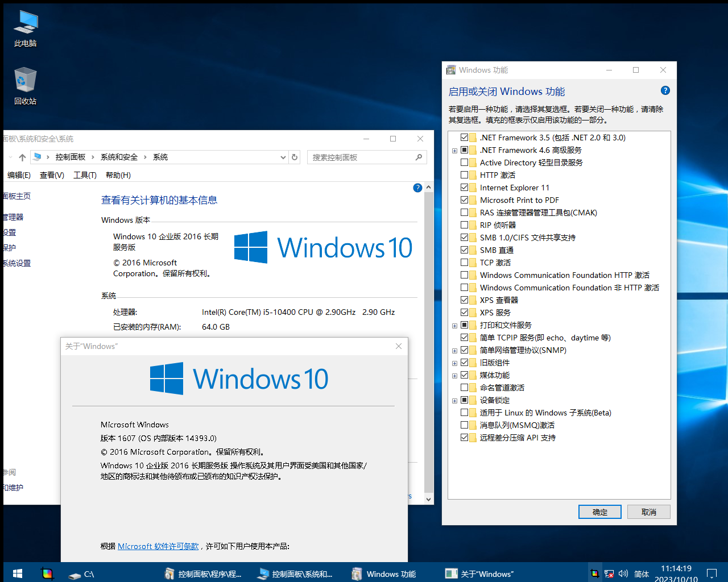Click System window scrollbar down arrow
The height and width of the screenshot is (582, 728).
[429, 499]
